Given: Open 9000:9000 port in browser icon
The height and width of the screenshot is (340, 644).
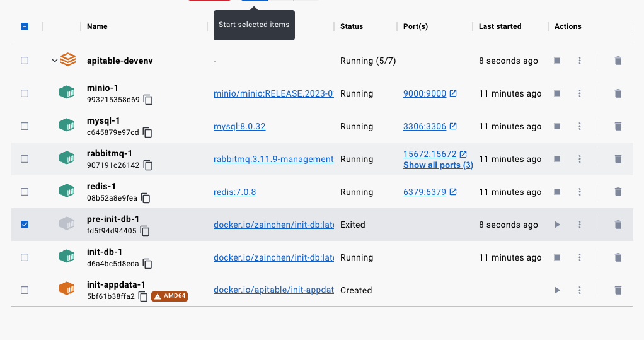Looking at the screenshot, I should (x=453, y=93).
